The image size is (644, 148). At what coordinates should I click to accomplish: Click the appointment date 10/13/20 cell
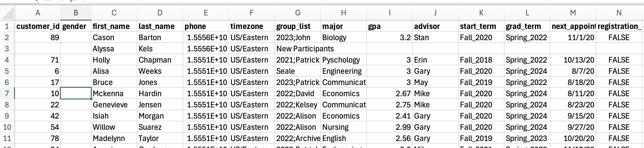click(x=573, y=60)
